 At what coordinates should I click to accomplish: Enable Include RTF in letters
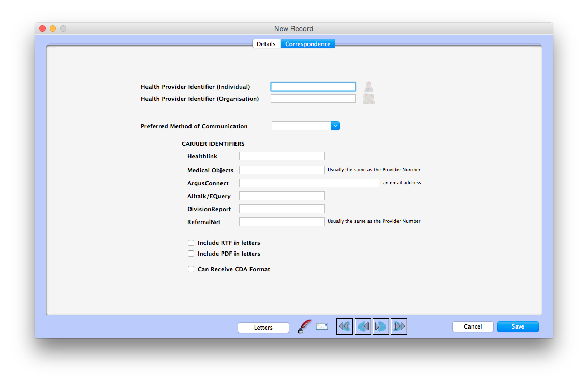191,242
